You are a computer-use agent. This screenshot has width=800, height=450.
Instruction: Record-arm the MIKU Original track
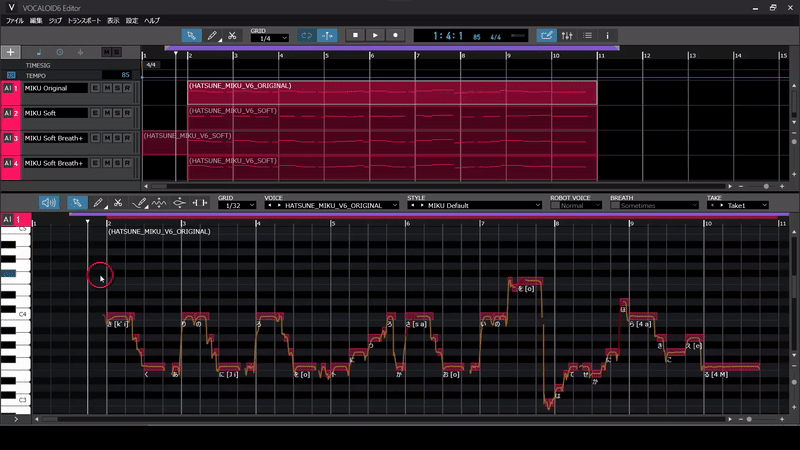pos(128,88)
